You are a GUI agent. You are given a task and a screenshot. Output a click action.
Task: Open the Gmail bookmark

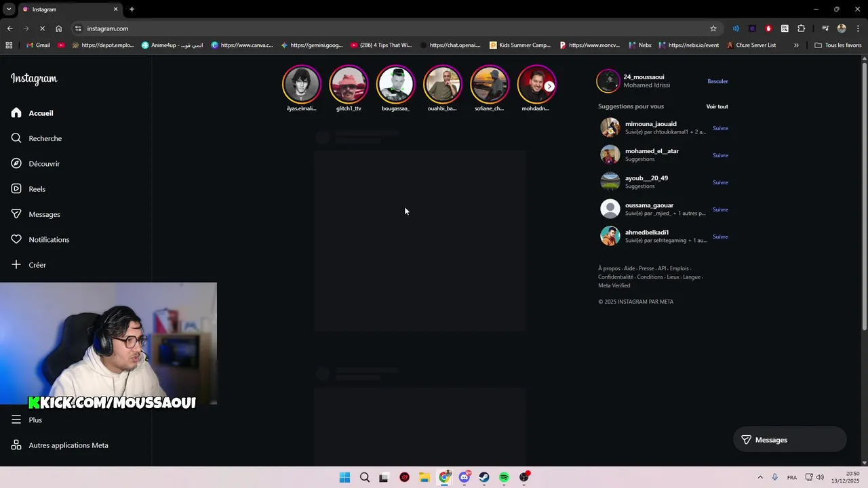37,45
